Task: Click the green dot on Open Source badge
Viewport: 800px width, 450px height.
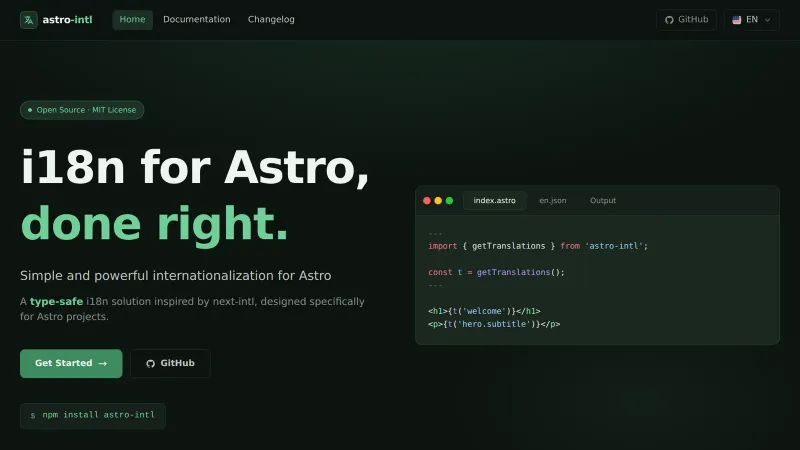Action: tap(30, 110)
